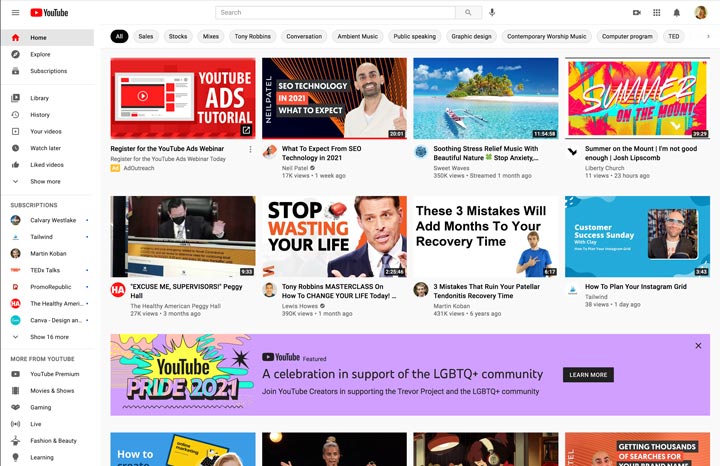720x466 pixels.
Task: Open Calvary Westlake subscription channel
Action: pos(48,220)
